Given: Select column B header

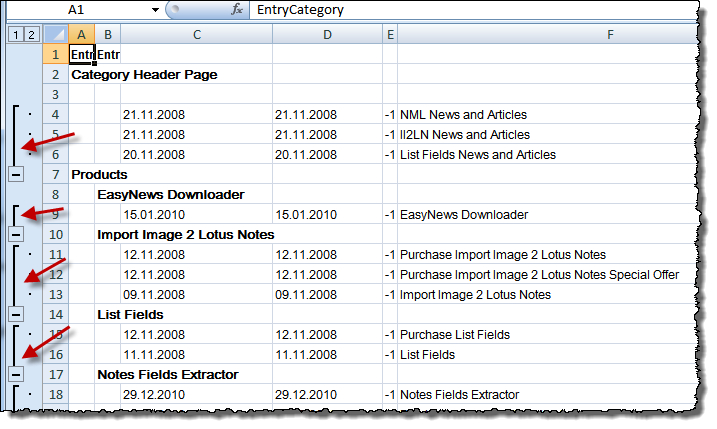Looking at the screenshot, I should (x=107, y=35).
